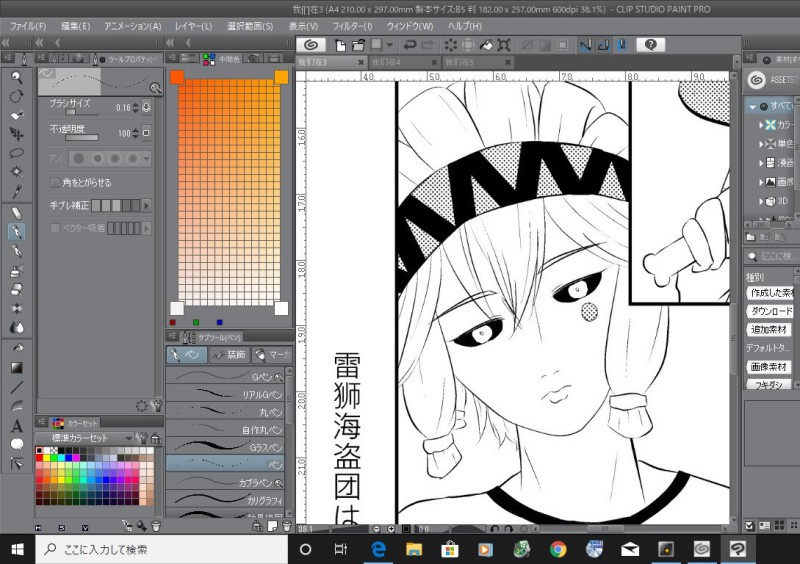This screenshot has height=564, width=800.
Task: Select the Airbrush tool
Action: (17, 270)
